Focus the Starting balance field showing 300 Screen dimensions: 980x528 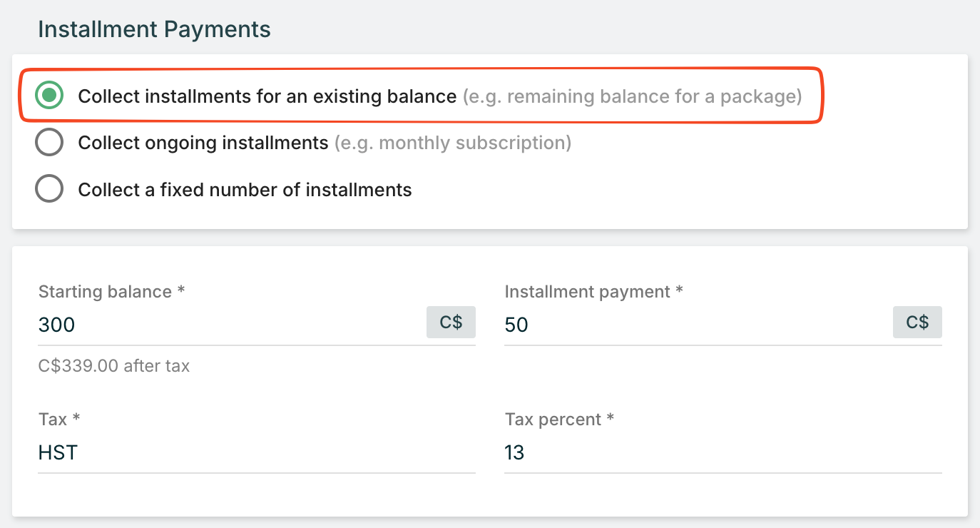(x=228, y=325)
